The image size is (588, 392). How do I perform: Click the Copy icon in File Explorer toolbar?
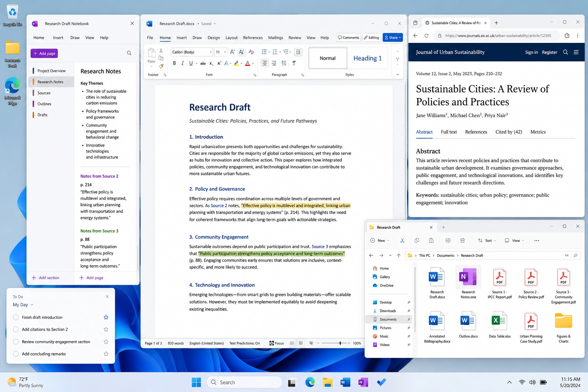coord(416,240)
